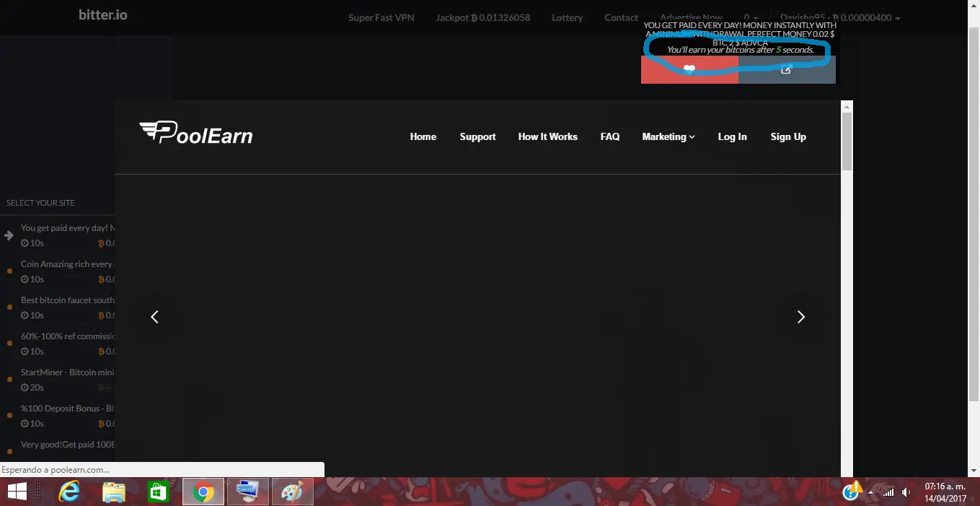Screen dimensions: 980x506
Task: Open PoolEarn Support page
Action: pyautogui.click(x=477, y=136)
